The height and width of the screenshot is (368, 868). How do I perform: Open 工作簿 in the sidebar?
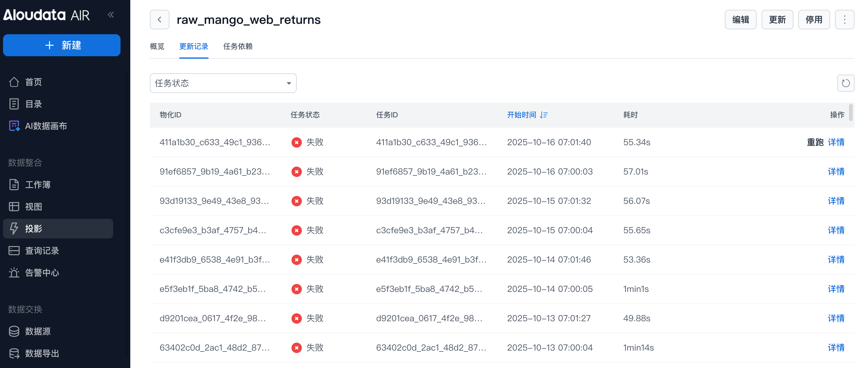click(38, 185)
